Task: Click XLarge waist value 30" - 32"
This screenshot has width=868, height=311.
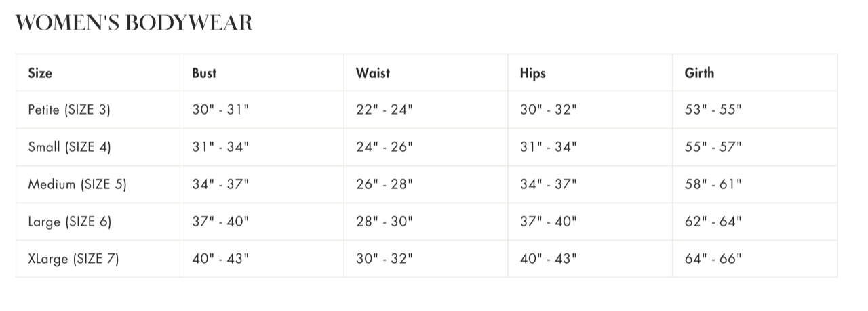Action: 384,258
